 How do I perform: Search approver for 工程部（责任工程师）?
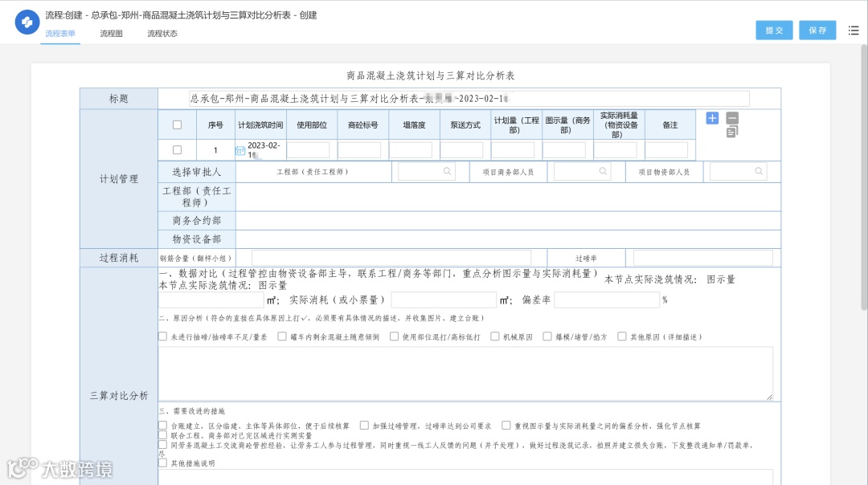(x=447, y=172)
